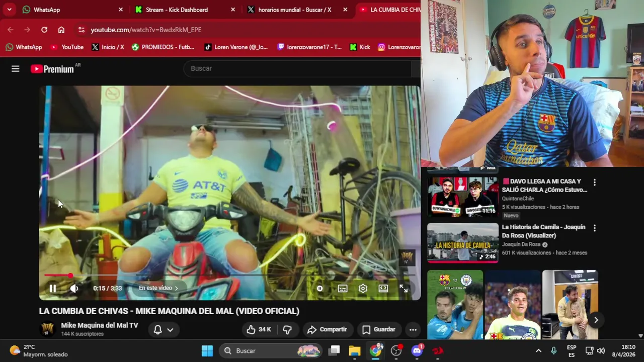Open the lorenzovarone17 Twitch bookmark
The height and width of the screenshot is (362, 644).
(309, 47)
